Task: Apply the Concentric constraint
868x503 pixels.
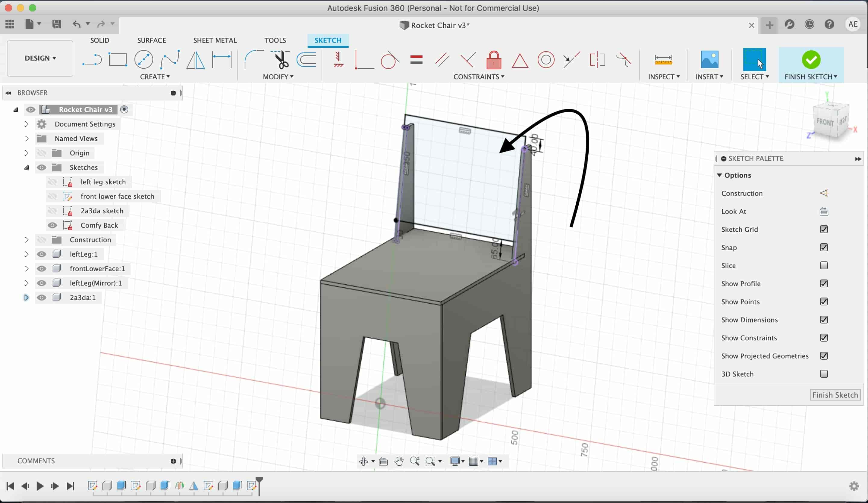Action: pos(546,60)
